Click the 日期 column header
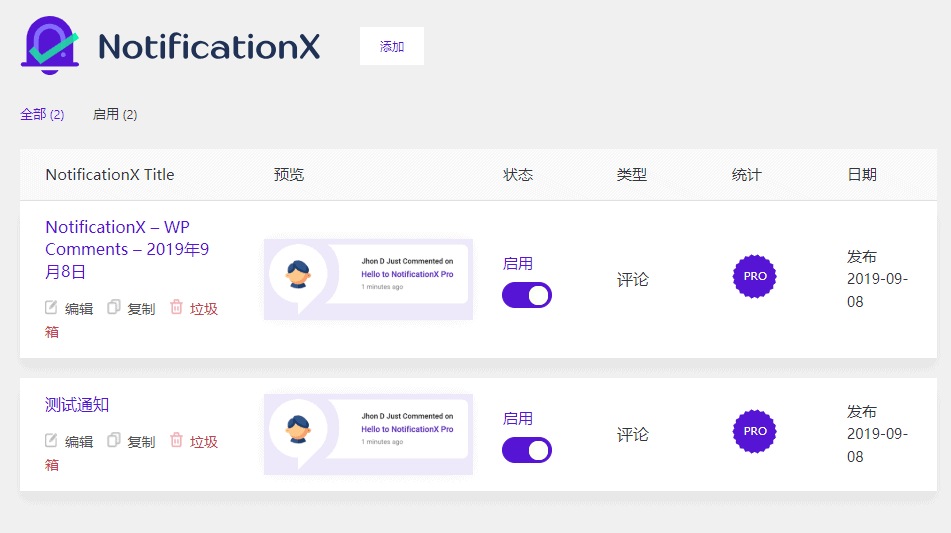This screenshot has width=951, height=533. tap(862, 175)
